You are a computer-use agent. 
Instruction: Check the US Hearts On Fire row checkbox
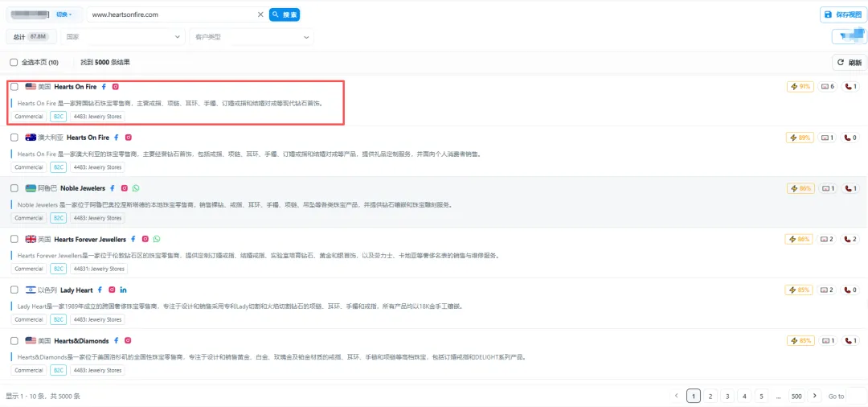[14, 87]
